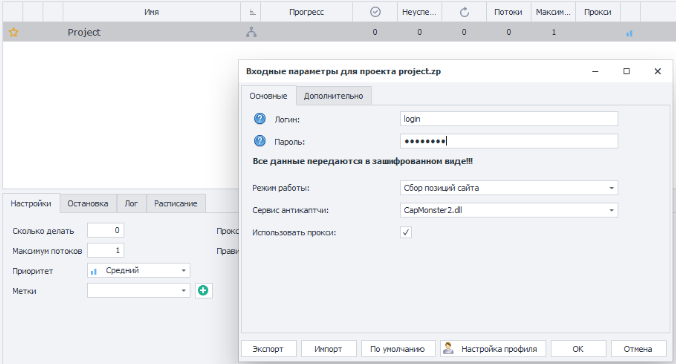Click the hierarchy icon in Project row

coord(251,32)
